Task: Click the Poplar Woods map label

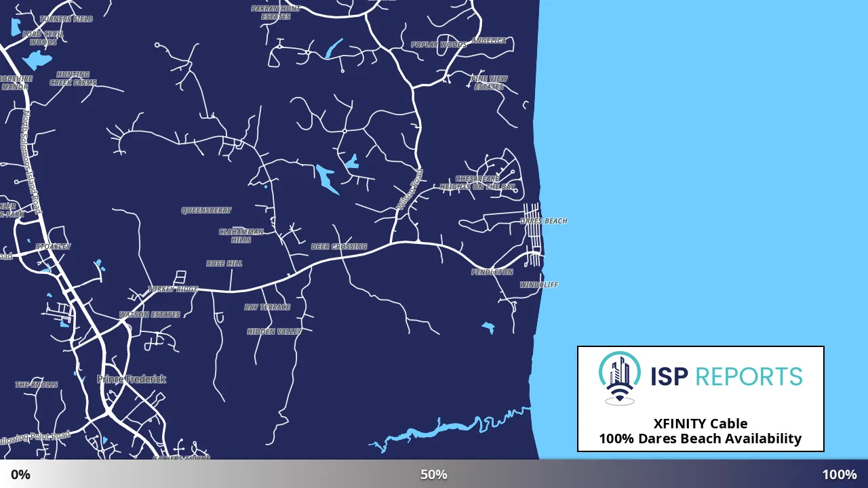Action: click(439, 45)
